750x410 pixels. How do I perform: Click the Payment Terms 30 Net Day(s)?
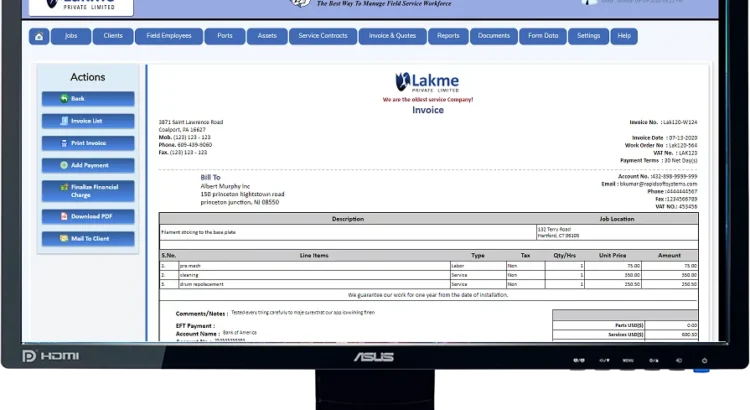681,161
